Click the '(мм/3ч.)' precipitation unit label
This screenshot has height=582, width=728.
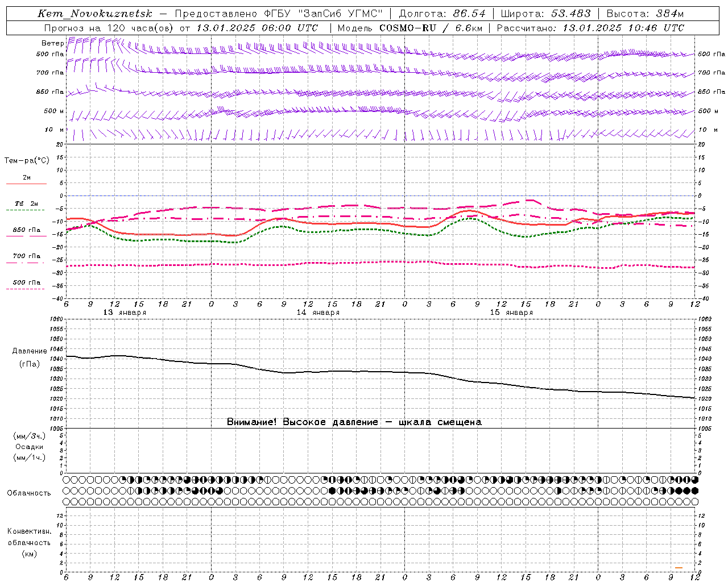30,436
